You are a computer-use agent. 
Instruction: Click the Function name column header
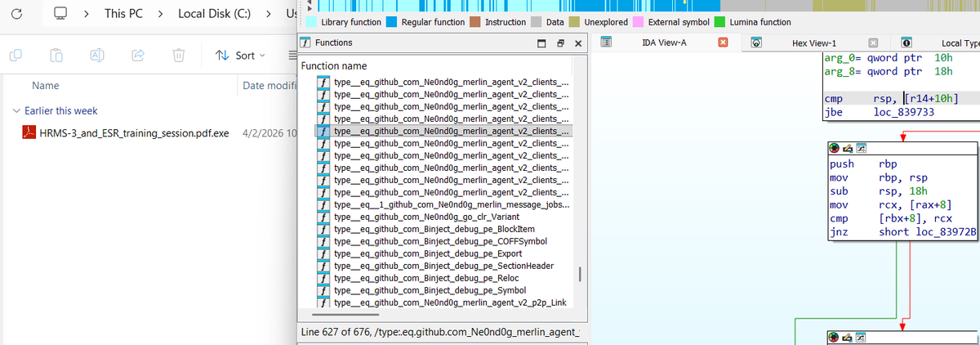pos(334,65)
